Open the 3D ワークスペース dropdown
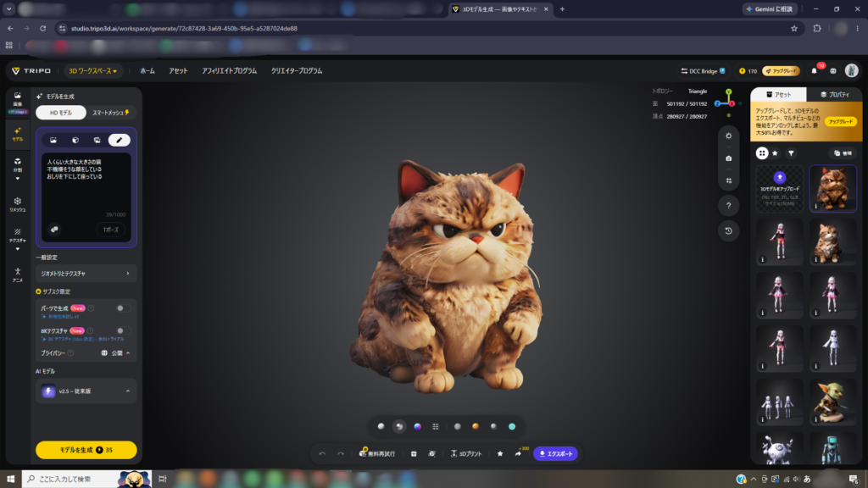The width and height of the screenshot is (868, 488). pos(92,71)
